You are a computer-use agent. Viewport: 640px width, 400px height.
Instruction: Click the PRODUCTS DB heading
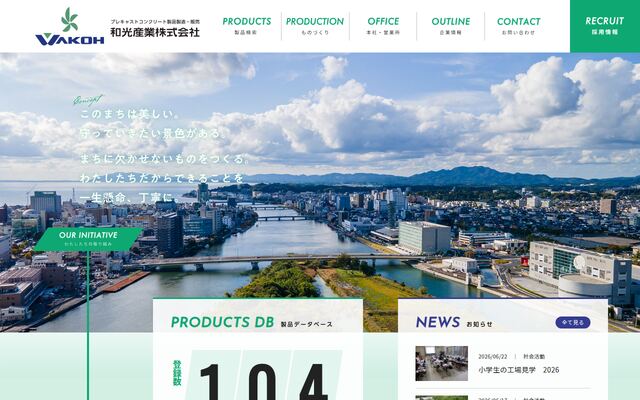222,322
